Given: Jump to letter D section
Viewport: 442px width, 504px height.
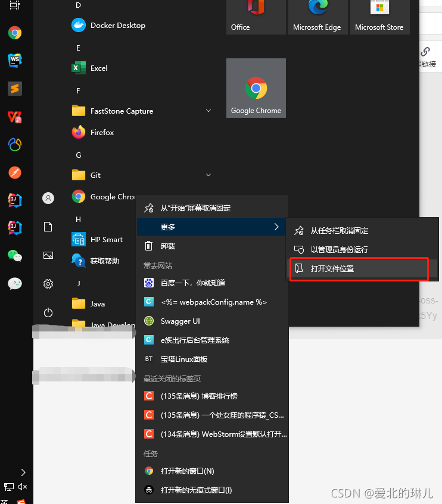Looking at the screenshot, I should 78,5.
